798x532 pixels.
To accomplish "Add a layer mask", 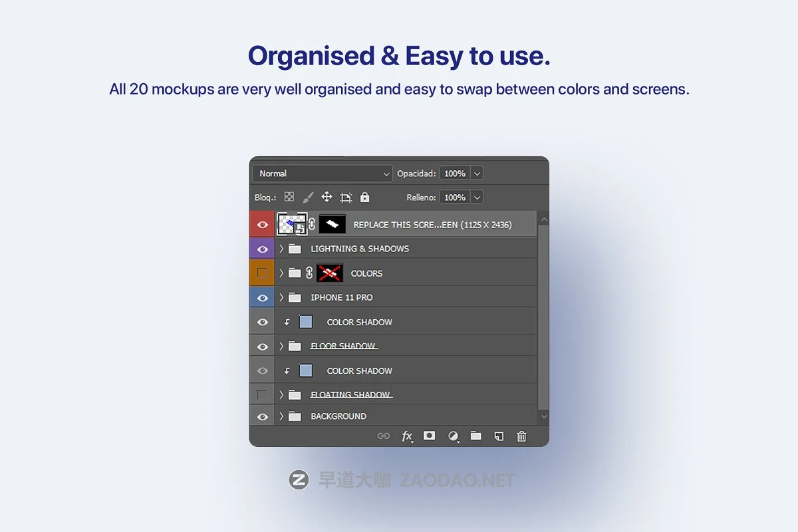I will tap(430, 436).
